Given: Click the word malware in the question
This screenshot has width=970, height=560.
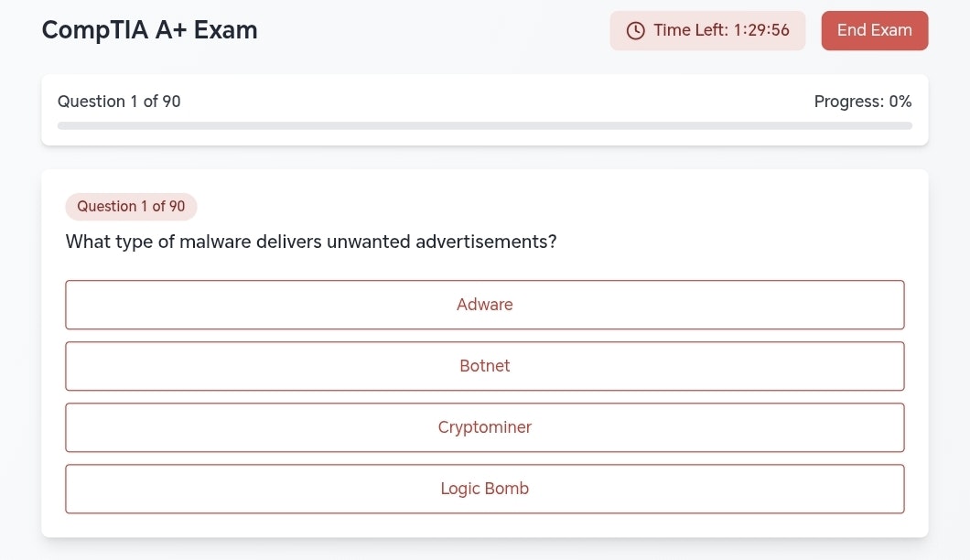Looking at the screenshot, I should [x=215, y=242].
